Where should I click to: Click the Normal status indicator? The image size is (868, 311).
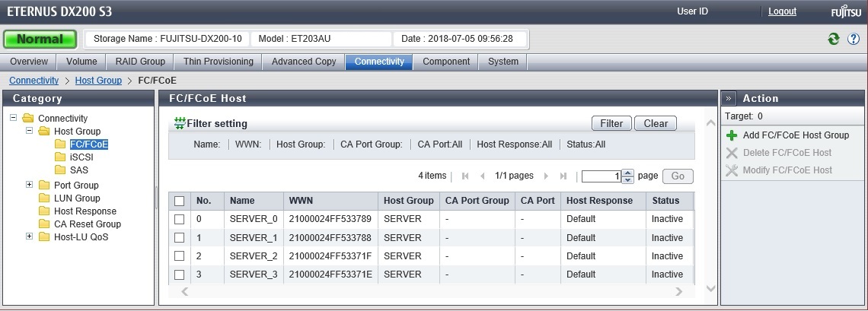40,40
